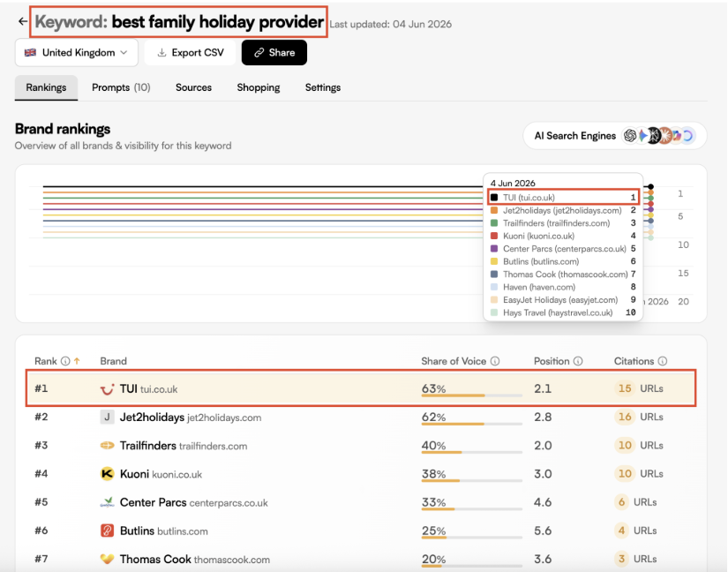This screenshot has width=728, height=572.
Task: Open the Shopping tab
Action: 259,87
